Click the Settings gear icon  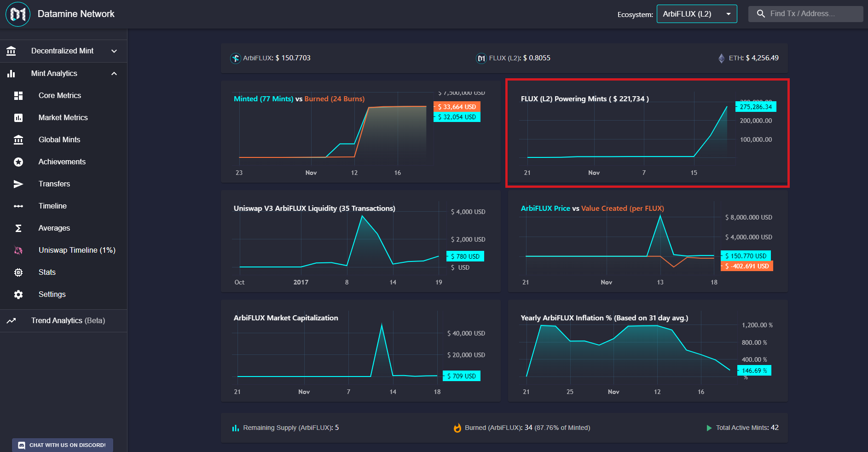coord(18,295)
